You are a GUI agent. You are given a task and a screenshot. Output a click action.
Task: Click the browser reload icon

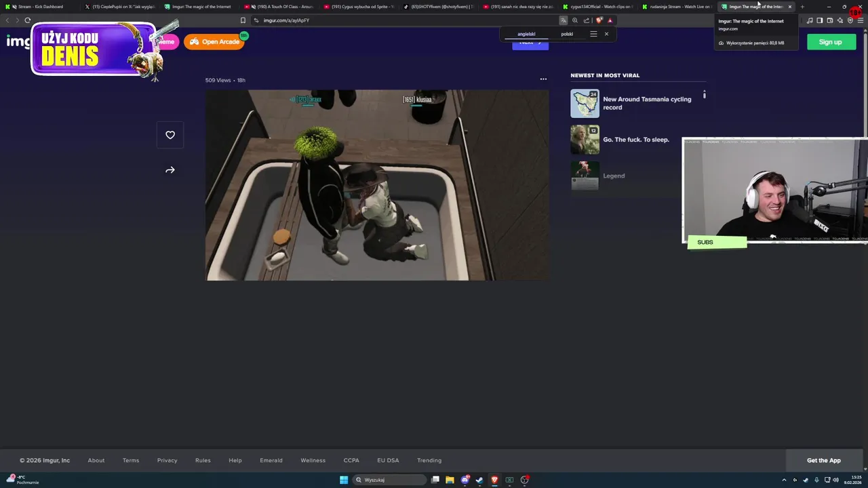tap(28, 20)
